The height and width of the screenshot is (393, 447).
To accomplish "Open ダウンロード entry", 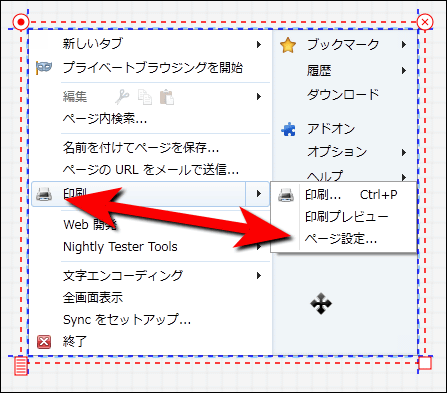I will [x=343, y=94].
